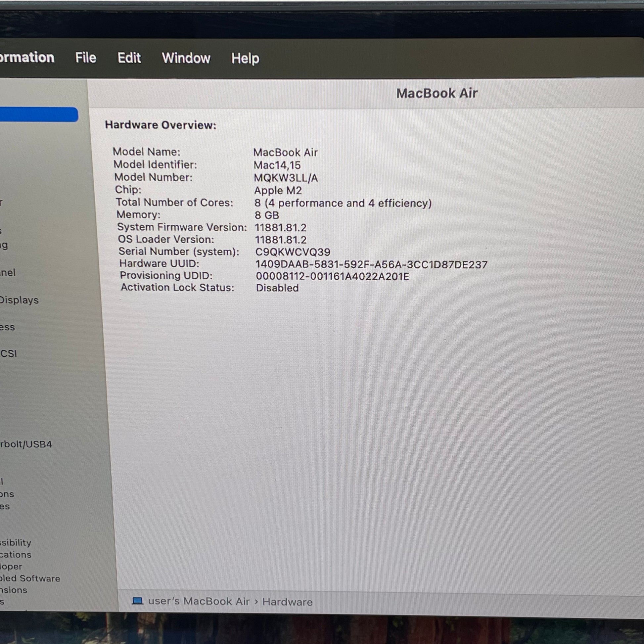Select Fibre Channel in the sidebar
Image resolution: width=644 pixels, height=644 pixels.
tap(8, 273)
